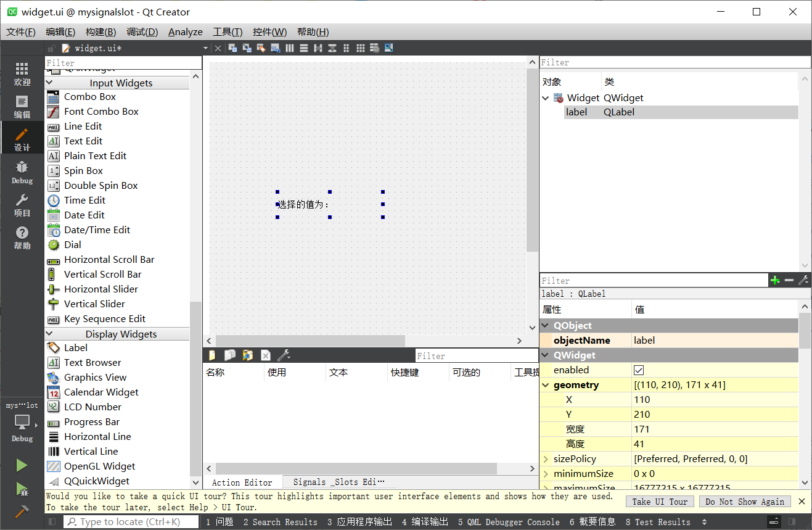The height and width of the screenshot is (530, 812).
Task: Open the 调试(D) menu
Action: click(x=142, y=32)
